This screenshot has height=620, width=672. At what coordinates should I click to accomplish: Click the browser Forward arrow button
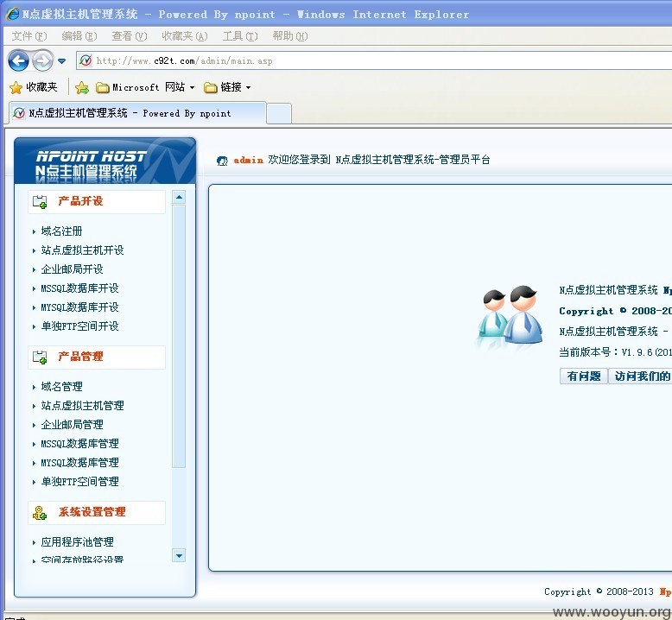pos(42,60)
